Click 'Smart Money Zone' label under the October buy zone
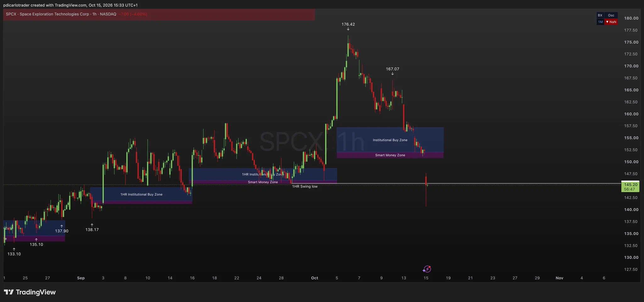The image size is (644, 302). (x=390, y=155)
